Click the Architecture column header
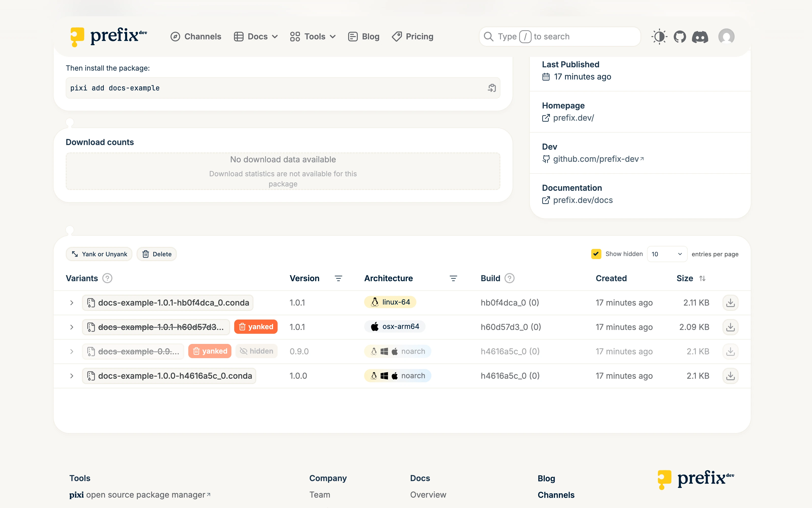 coord(388,278)
